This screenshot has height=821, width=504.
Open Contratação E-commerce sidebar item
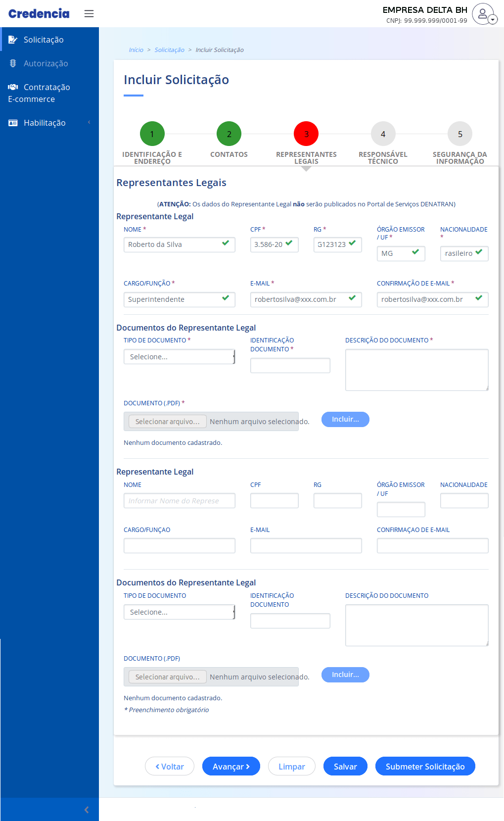40,93
